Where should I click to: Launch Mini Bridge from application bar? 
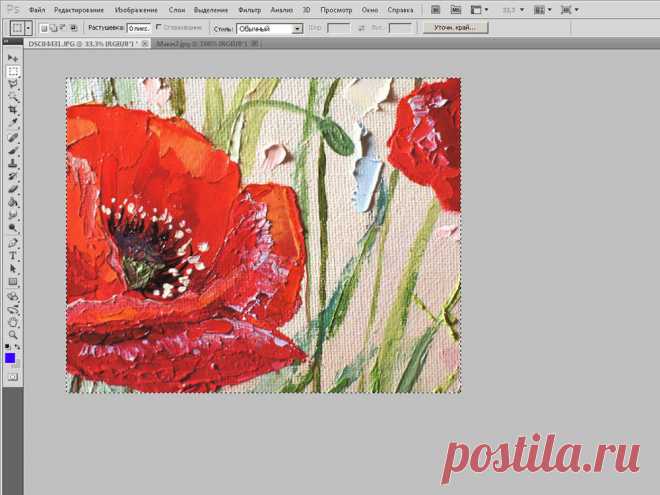[456, 9]
